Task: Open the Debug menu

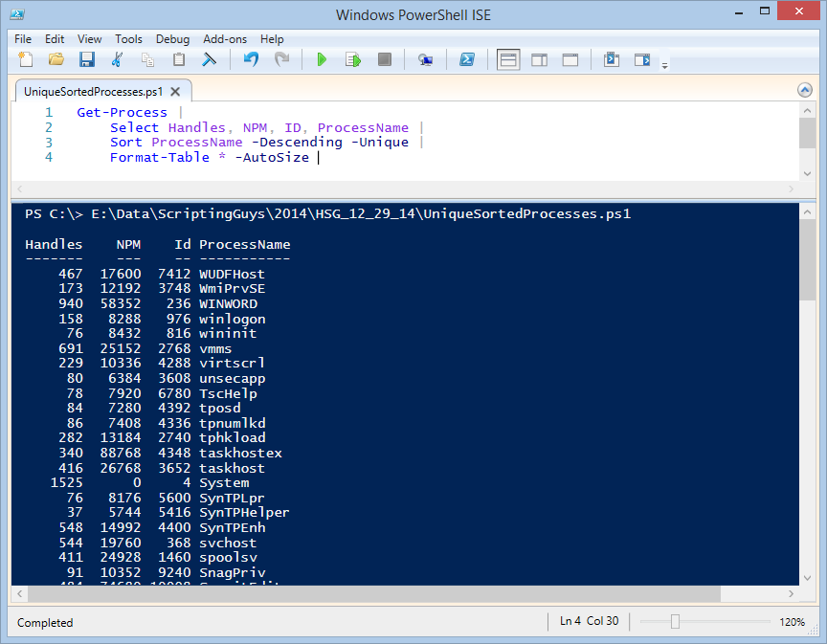Action: (x=172, y=39)
